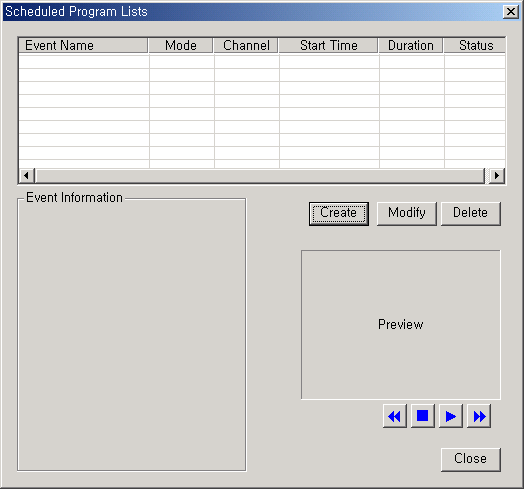
Task: Click the Close button at the bottom
Action: pos(471,459)
